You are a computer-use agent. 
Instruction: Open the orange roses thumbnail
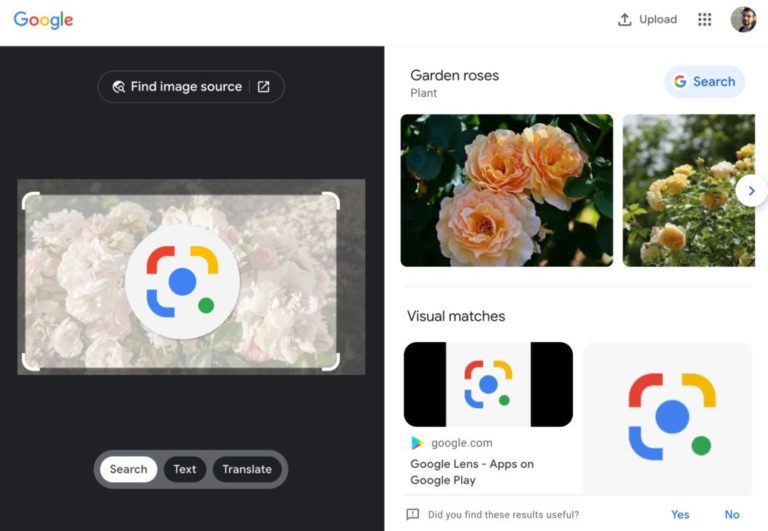[x=506, y=191]
